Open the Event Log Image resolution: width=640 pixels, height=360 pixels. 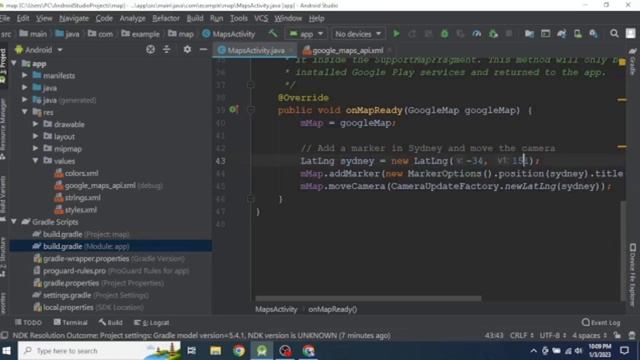(601, 322)
